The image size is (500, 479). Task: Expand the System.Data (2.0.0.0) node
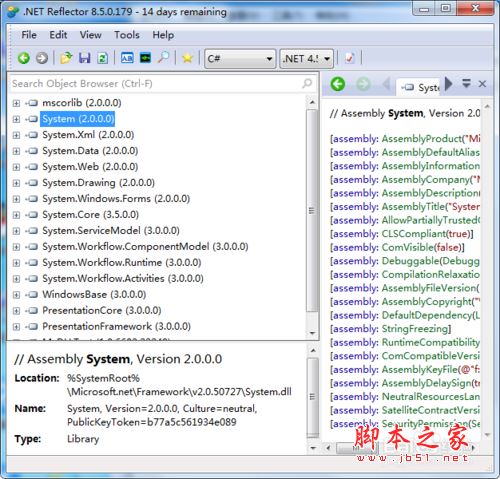pos(16,151)
